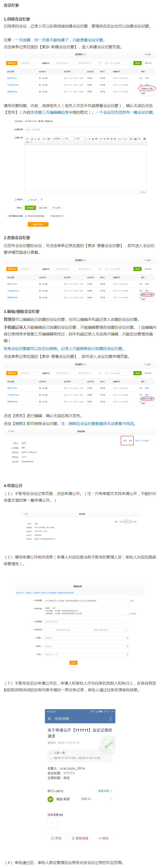Select the 不推送消息发布 radio option
Image resolution: width=160 pixels, height=868 pixels.
(48, 216)
